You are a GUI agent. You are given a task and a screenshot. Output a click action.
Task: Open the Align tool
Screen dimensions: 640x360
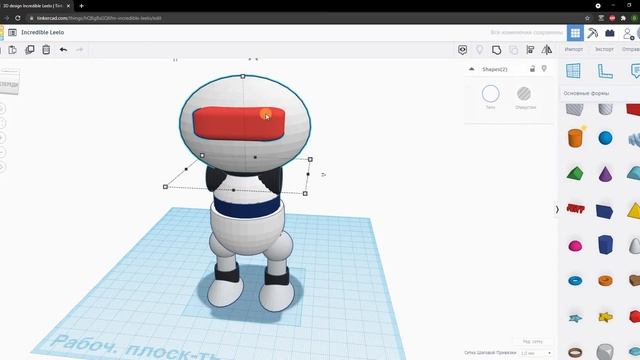[x=530, y=50]
